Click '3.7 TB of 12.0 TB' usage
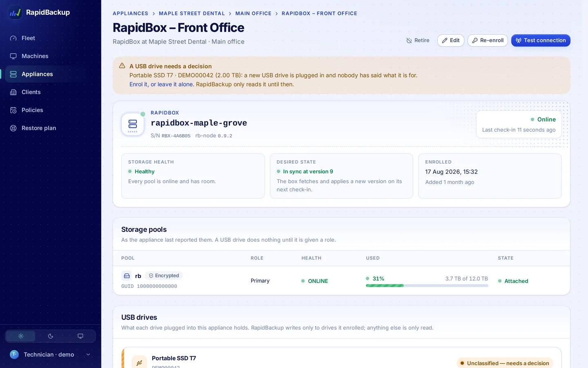 466,278
